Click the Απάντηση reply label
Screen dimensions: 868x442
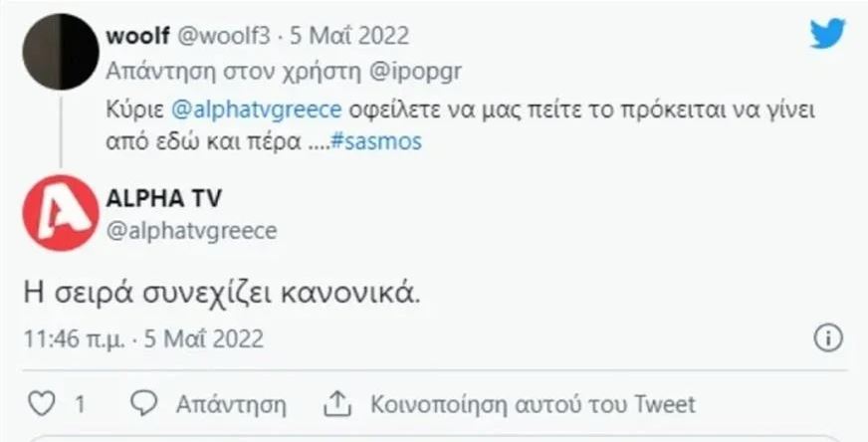click(x=231, y=404)
